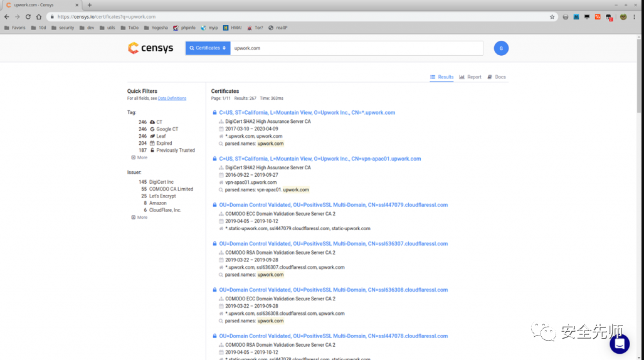Click the Censys logo
This screenshot has width=644, height=360.
point(150,48)
